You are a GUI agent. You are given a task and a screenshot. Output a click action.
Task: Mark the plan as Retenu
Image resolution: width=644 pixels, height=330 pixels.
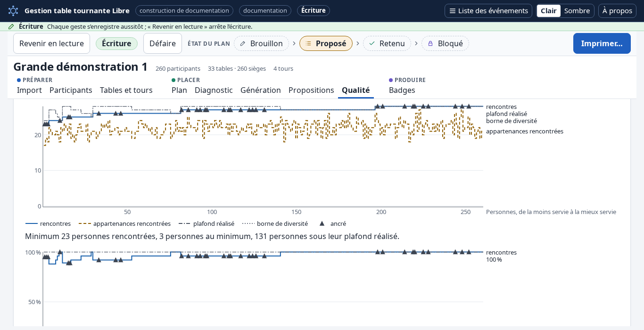tap(387, 43)
